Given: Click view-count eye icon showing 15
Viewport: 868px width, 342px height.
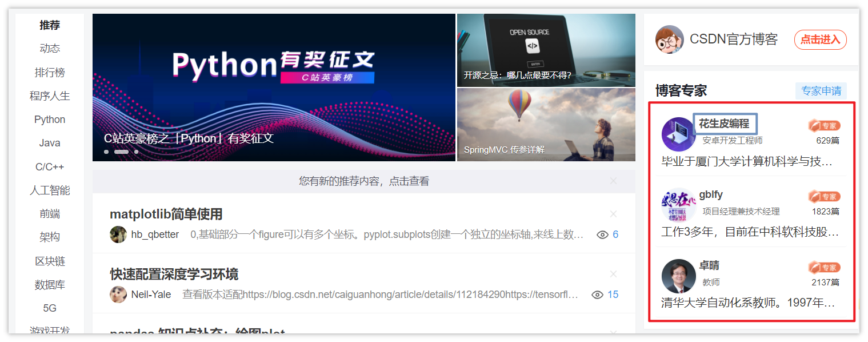Looking at the screenshot, I should [598, 295].
